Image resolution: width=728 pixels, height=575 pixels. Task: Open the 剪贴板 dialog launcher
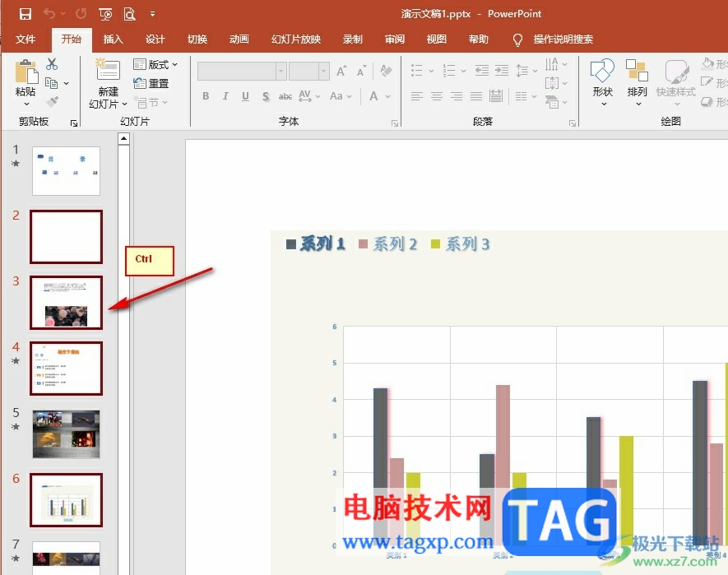[x=74, y=123]
